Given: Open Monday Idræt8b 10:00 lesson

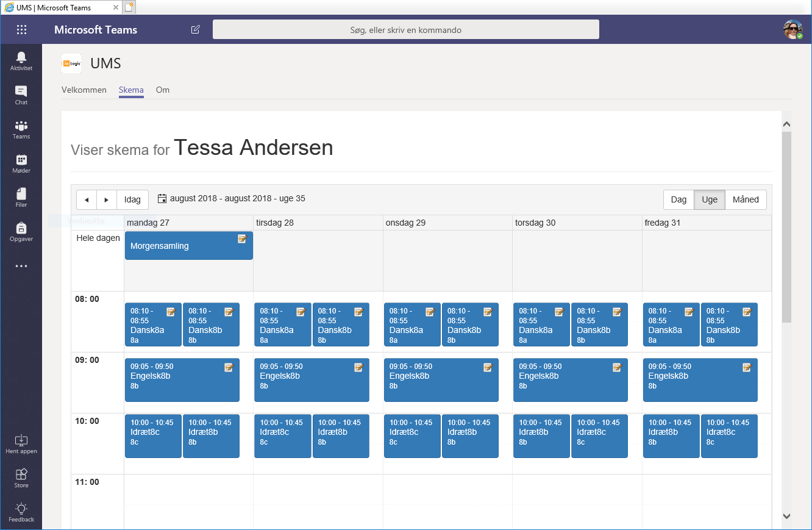Looking at the screenshot, I should click(x=211, y=436).
